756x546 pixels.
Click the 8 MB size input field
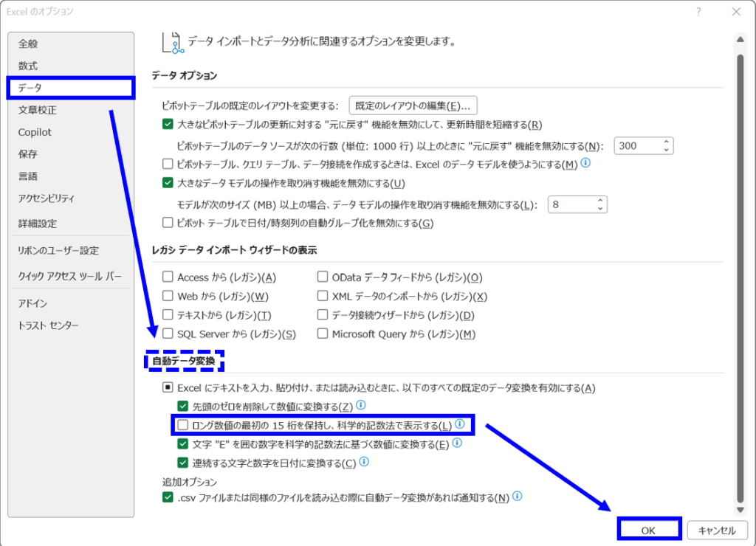[571, 204]
